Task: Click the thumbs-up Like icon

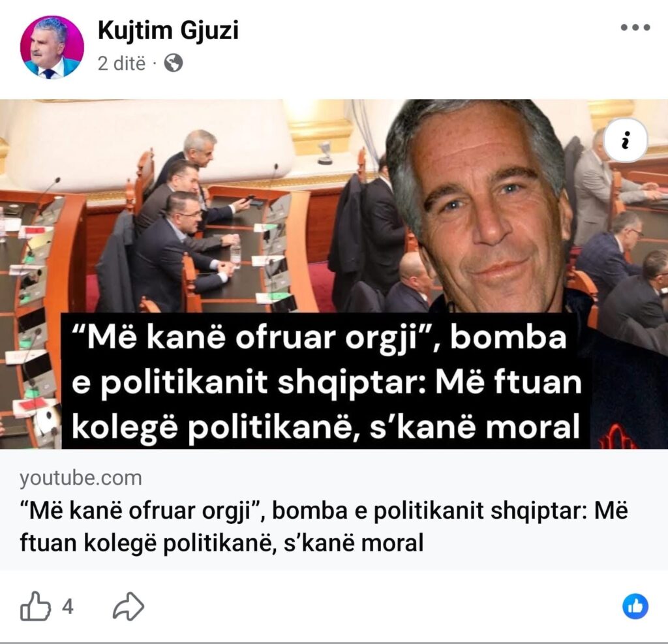Action: tap(35, 606)
